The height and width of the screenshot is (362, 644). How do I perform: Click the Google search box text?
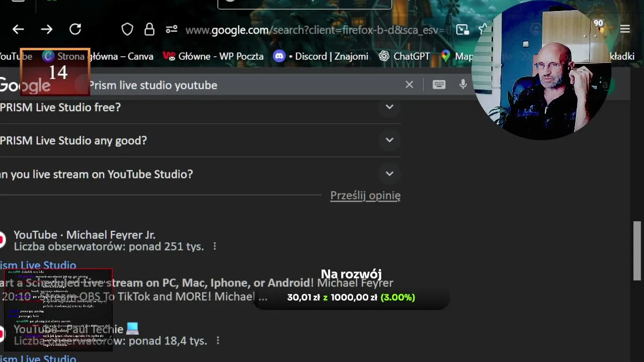(153, 85)
